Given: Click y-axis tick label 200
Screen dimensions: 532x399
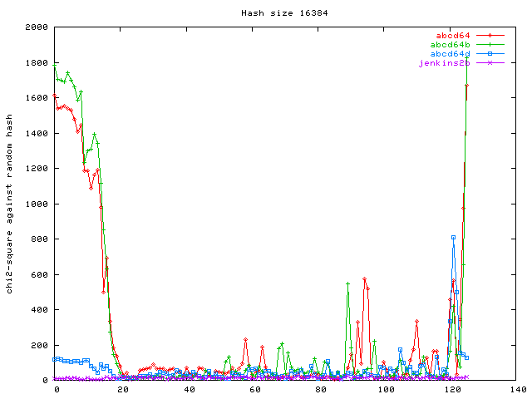Looking at the screenshot, I should (40, 346).
